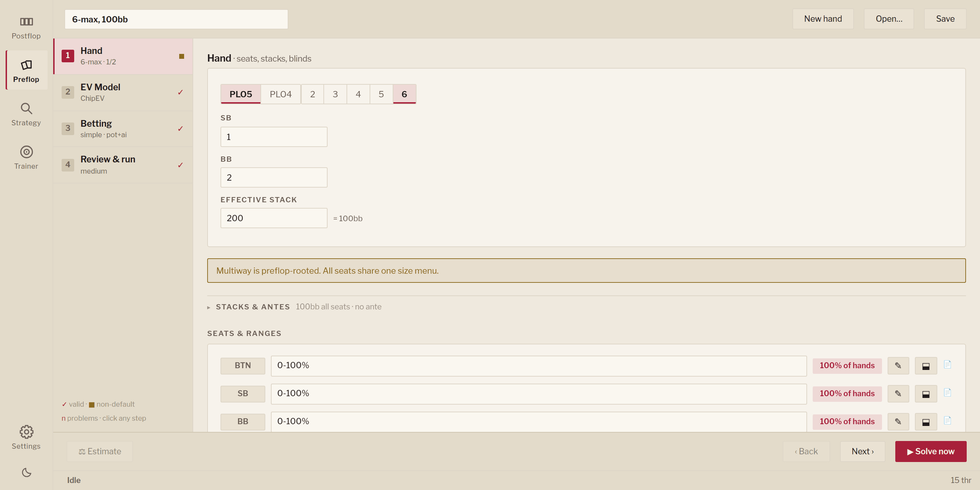Load SB range from file icon

[x=947, y=392]
